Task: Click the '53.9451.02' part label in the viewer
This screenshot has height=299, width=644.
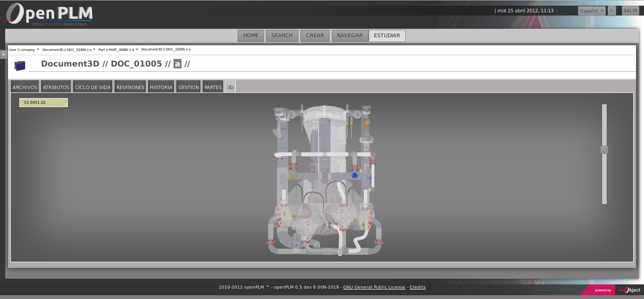Action: pyautogui.click(x=43, y=102)
